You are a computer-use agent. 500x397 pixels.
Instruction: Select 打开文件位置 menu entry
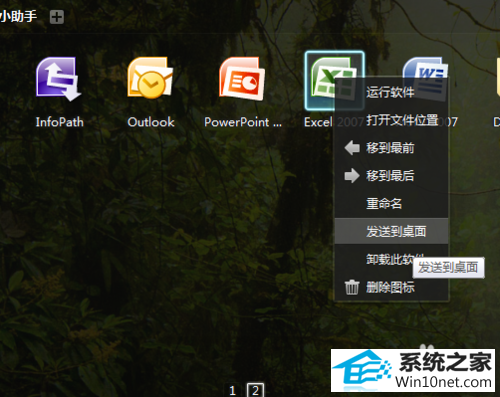[x=391, y=120]
